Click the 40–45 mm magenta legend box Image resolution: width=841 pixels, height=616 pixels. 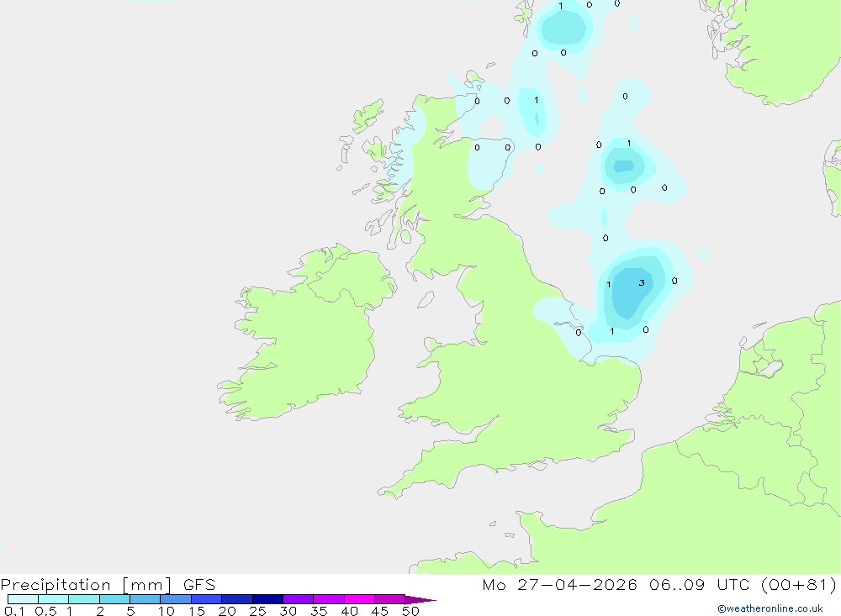pyautogui.click(x=359, y=599)
